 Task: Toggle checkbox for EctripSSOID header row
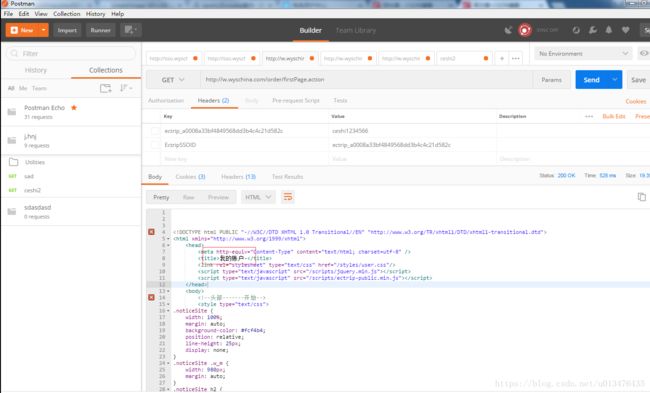point(155,145)
